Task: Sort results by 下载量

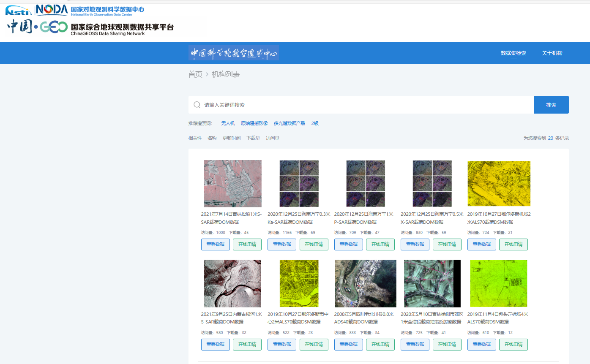Action: [x=254, y=138]
